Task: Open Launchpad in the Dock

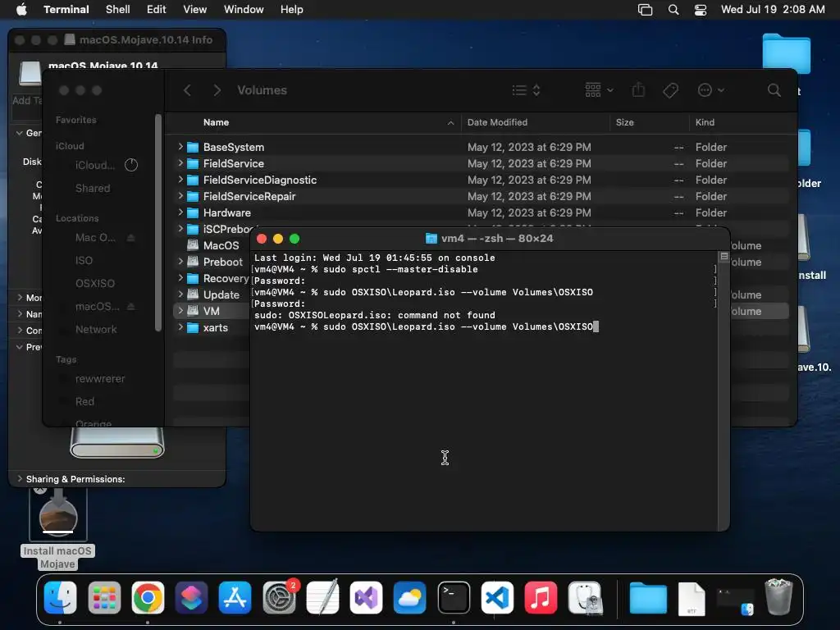Action: coord(104,597)
